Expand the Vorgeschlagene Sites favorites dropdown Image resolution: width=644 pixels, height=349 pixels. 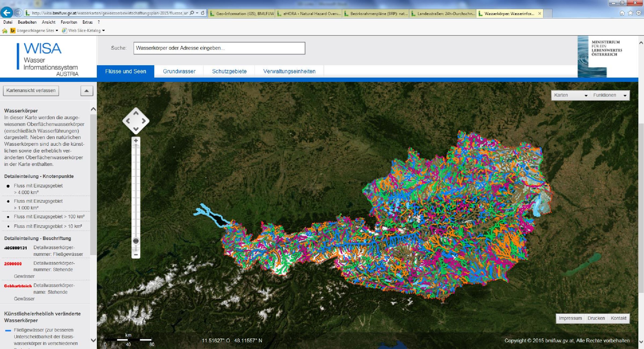click(x=57, y=31)
